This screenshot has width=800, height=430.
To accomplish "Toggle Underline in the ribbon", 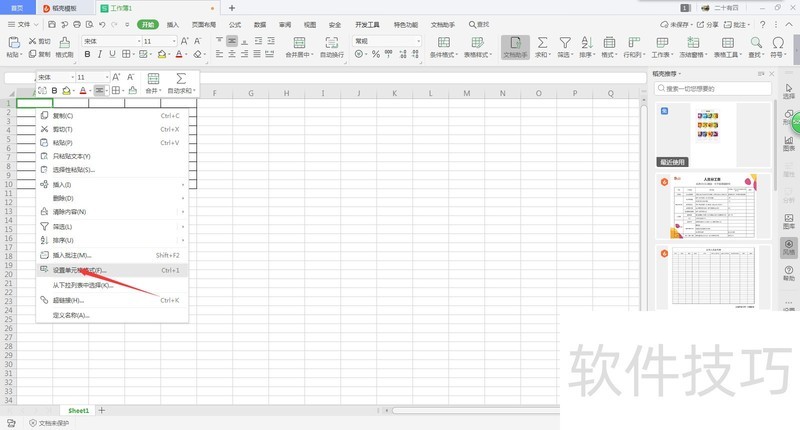I will 112,54.
